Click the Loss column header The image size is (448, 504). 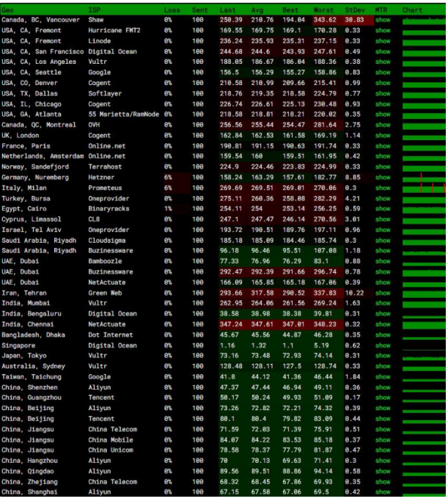172,10
